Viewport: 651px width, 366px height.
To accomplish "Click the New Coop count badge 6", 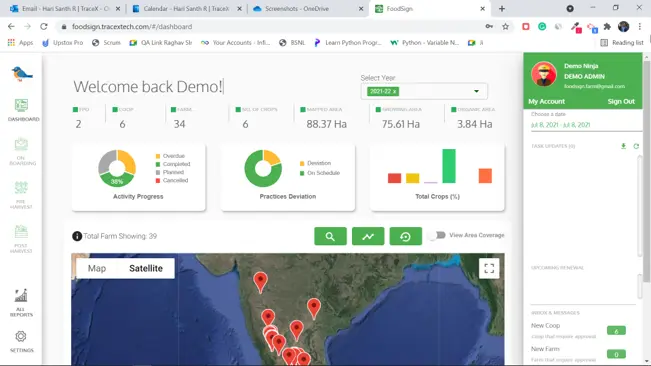I will point(616,331).
